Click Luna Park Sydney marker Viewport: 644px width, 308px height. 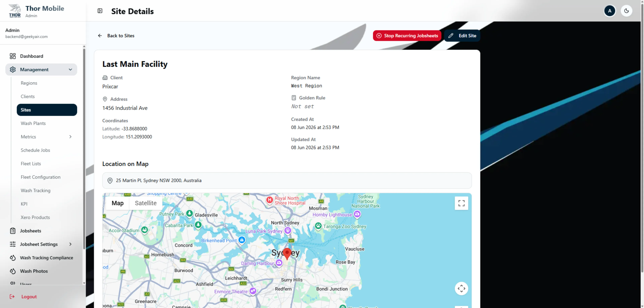pyautogui.click(x=288, y=231)
